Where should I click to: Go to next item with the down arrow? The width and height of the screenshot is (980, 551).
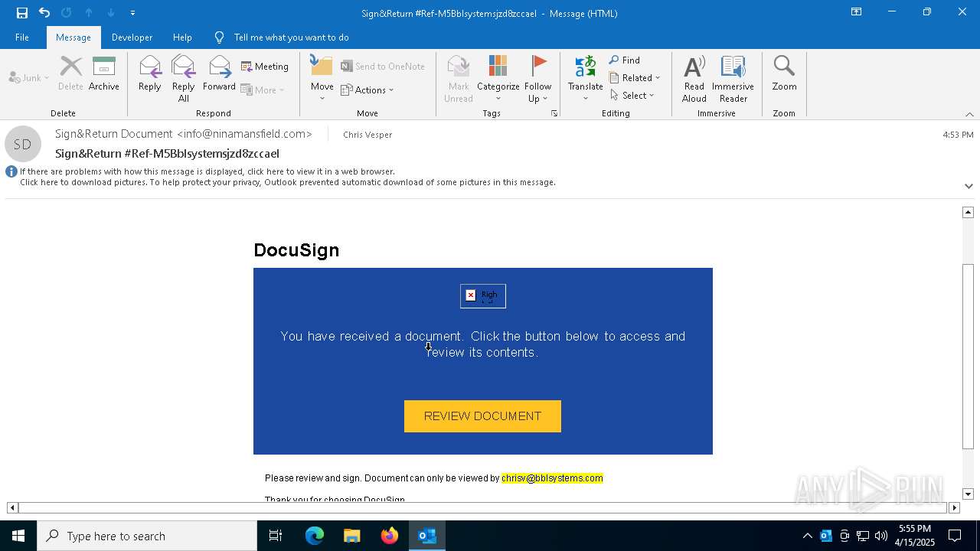pos(111,12)
